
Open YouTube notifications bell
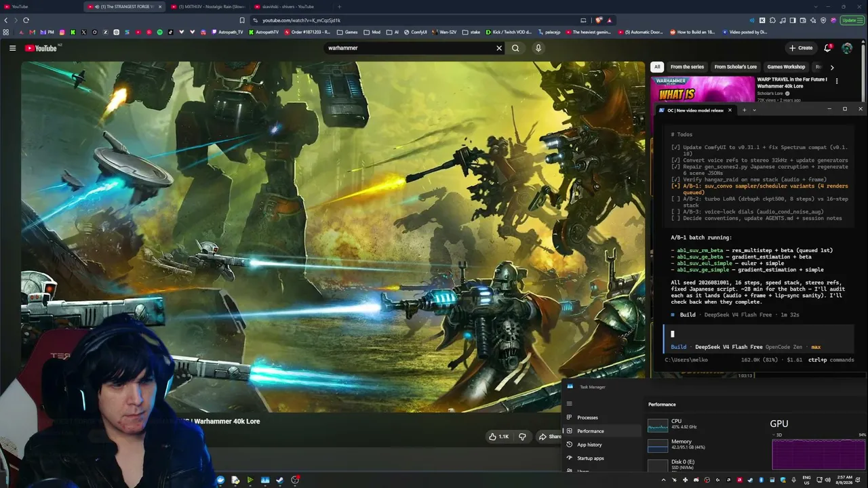(x=827, y=48)
